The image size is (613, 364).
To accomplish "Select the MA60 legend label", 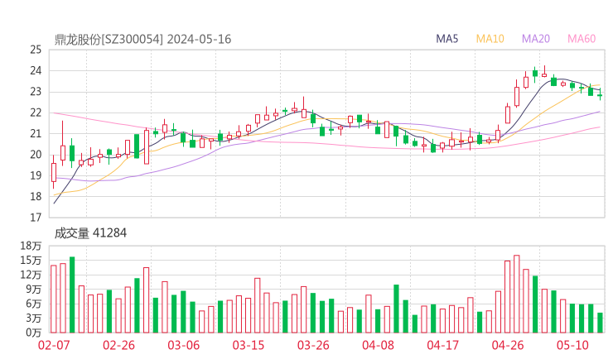I will [582, 39].
